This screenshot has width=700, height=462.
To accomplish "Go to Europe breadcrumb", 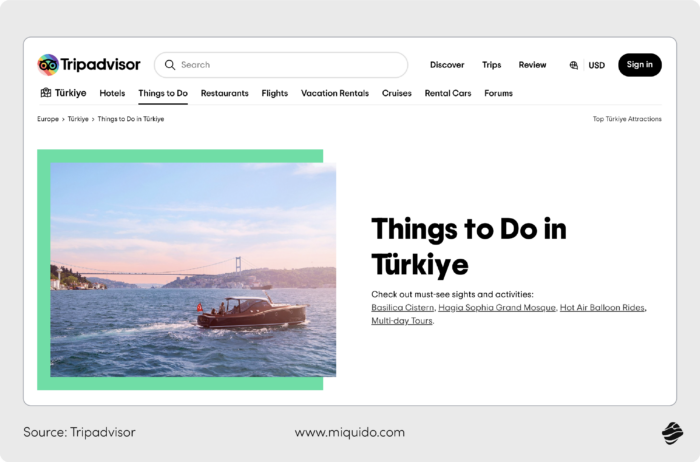I will coord(48,119).
